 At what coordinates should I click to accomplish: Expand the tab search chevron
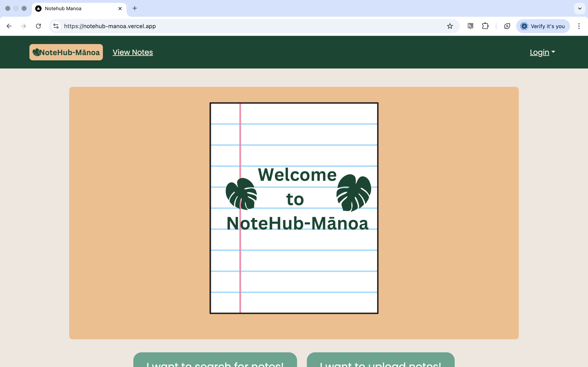click(580, 9)
